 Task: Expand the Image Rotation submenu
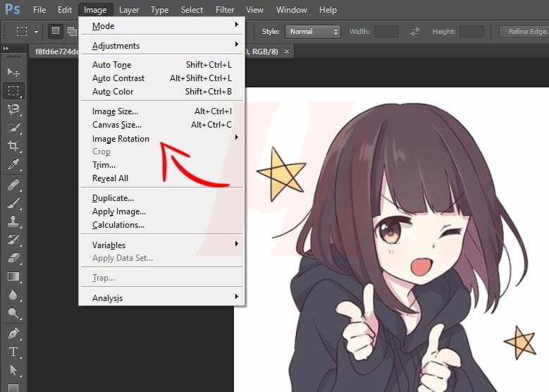(x=162, y=139)
